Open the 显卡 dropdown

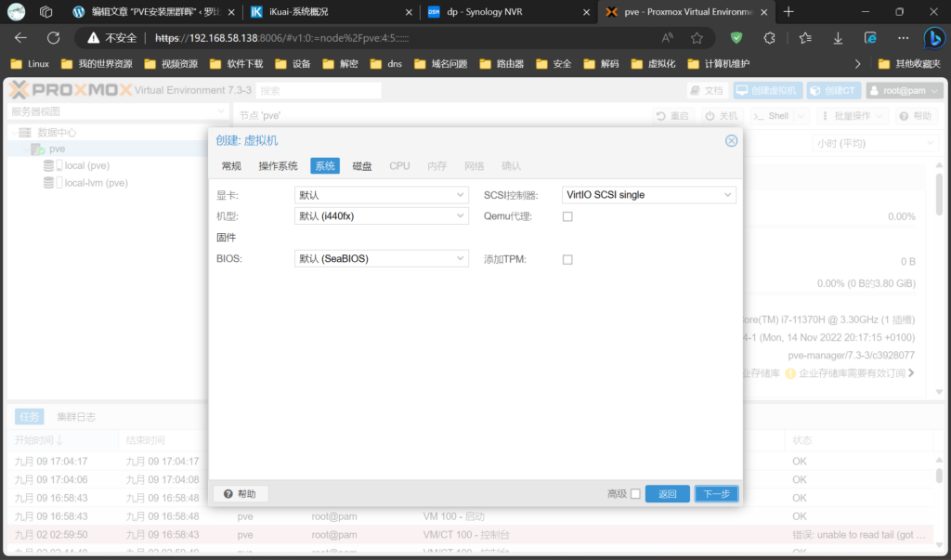pos(381,195)
